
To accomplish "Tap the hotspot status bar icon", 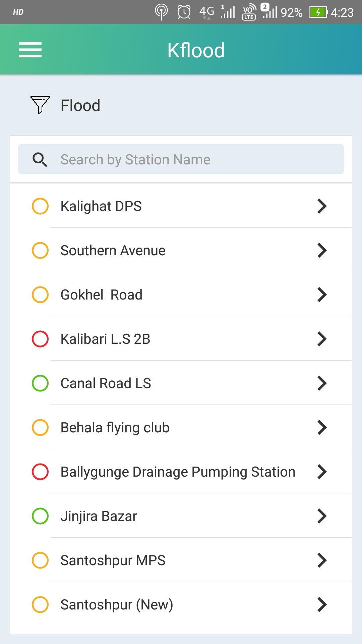I will coord(161,12).
